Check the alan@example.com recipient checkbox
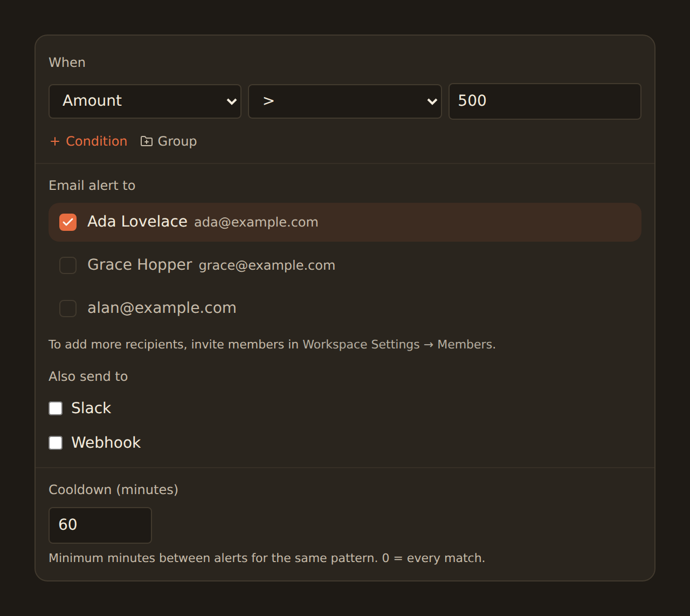This screenshot has height=616, width=690. [68, 309]
